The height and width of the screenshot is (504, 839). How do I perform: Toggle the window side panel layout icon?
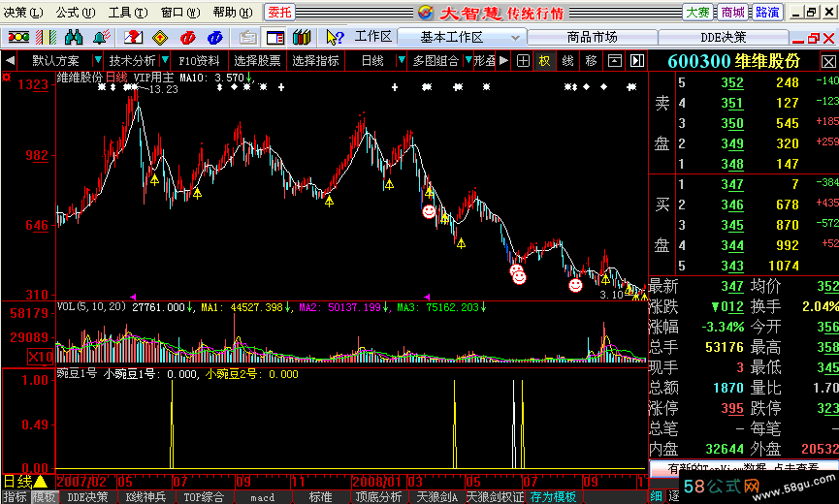tap(275, 38)
